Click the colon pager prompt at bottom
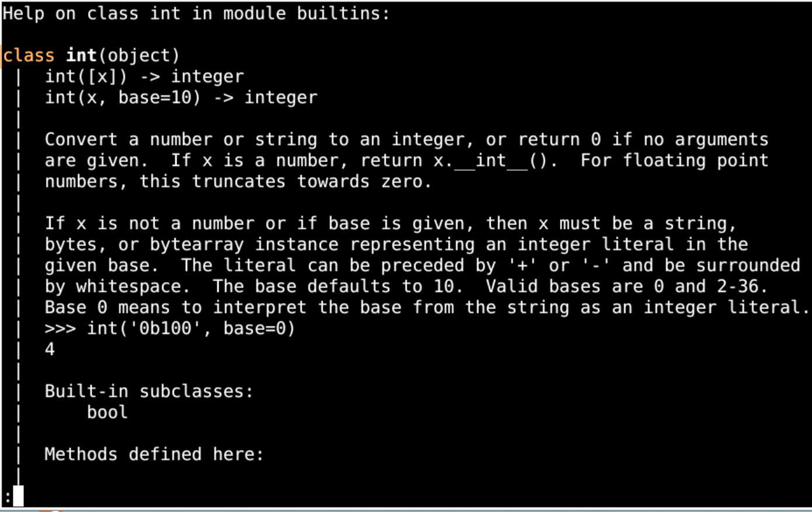This screenshot has width=812, height=512. coord(6,497)
